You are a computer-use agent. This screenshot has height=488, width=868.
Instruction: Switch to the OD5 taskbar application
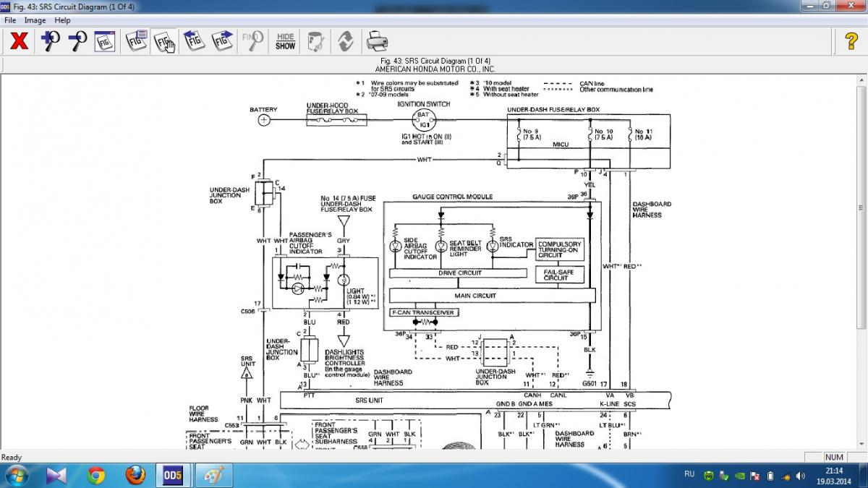click(174, 475)
